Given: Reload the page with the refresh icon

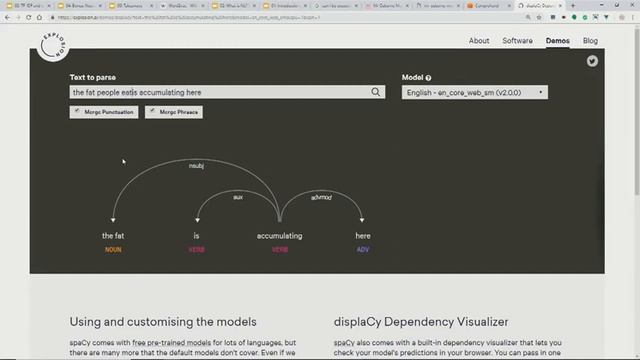Looking at the screenshot, I should (x=29, y=18).
